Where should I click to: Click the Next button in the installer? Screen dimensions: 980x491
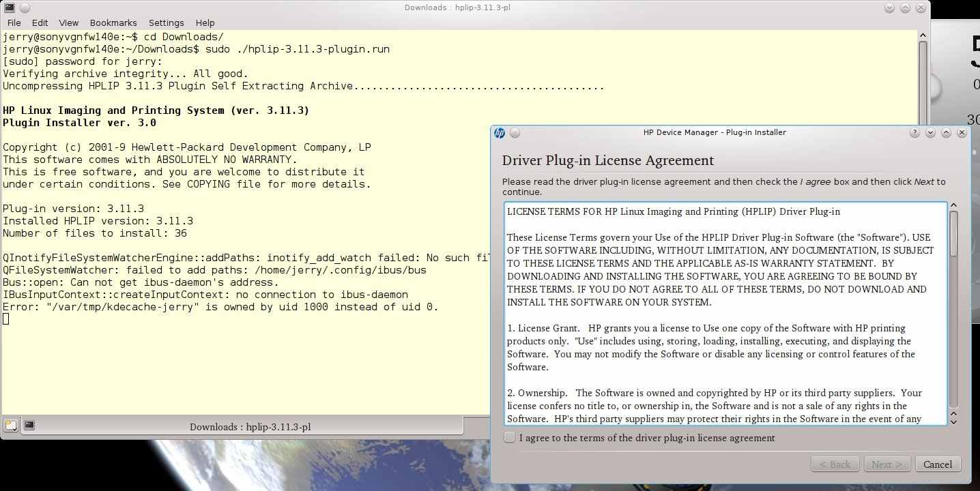[x=887, y=464]
